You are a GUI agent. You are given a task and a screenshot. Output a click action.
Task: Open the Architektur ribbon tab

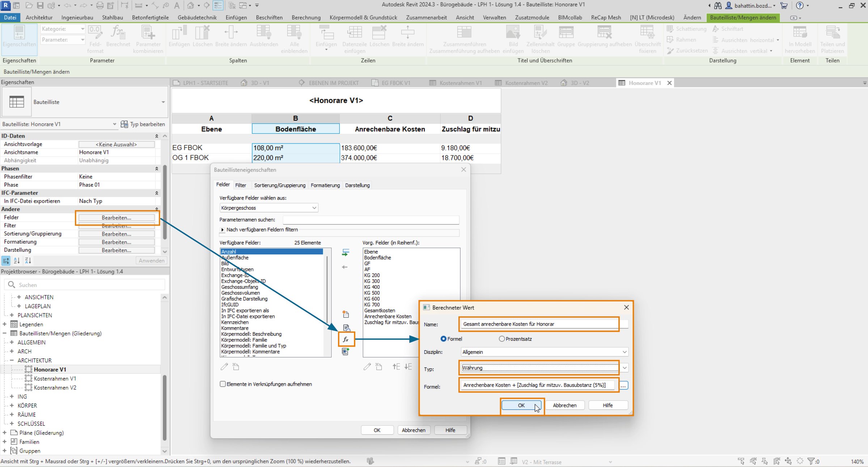pos(39,17)
